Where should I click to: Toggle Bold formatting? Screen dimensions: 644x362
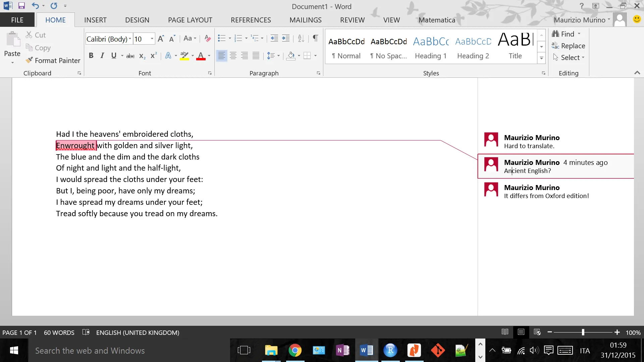click(x=91, y=56)
